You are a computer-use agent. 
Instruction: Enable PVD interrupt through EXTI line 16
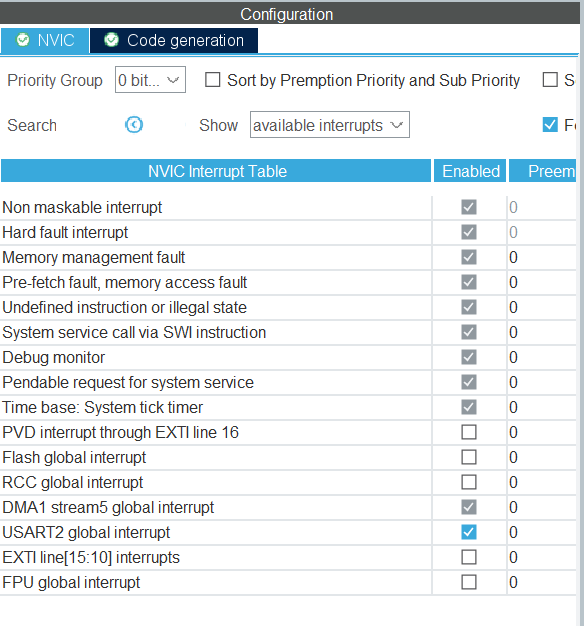(x=469, y=432)
